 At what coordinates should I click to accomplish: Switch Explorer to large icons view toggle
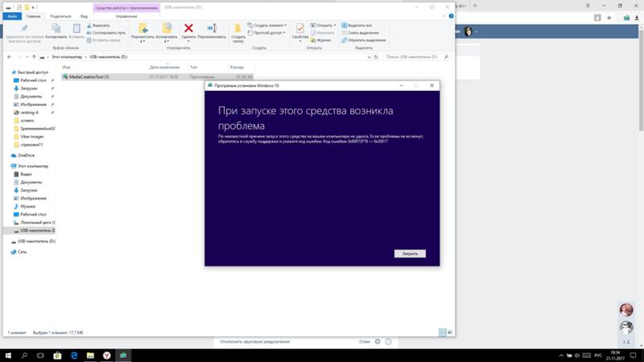pyautogui.click(x=450, y=332)
